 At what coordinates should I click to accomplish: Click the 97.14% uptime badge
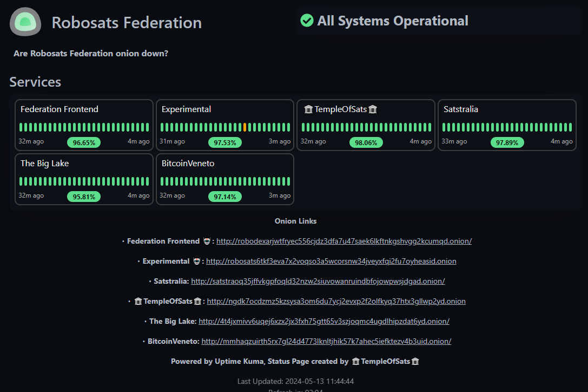click(225, 197)
